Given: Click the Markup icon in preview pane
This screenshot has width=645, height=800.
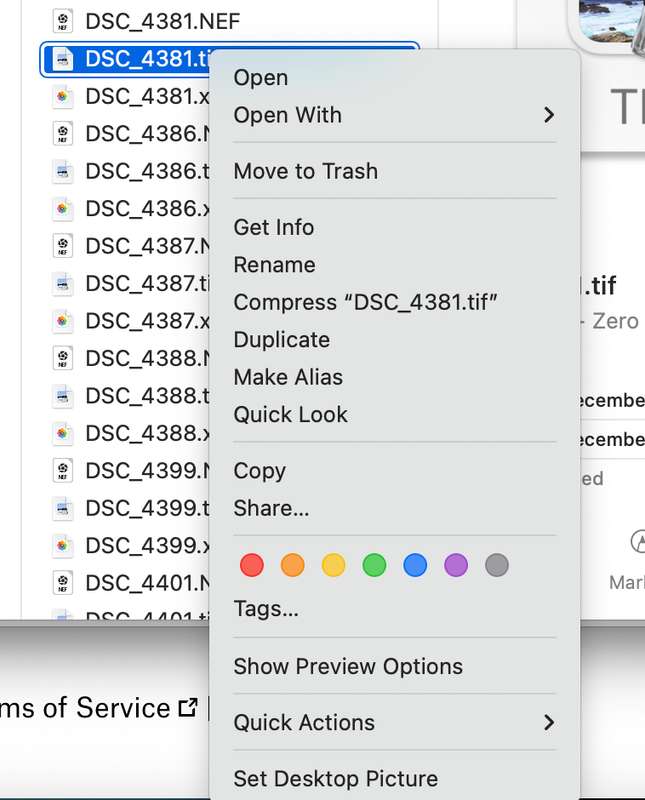Looking at the screenshot, I should tap(638, 542).
